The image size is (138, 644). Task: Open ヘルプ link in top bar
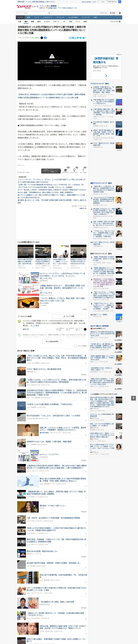(x=94, y=2)
